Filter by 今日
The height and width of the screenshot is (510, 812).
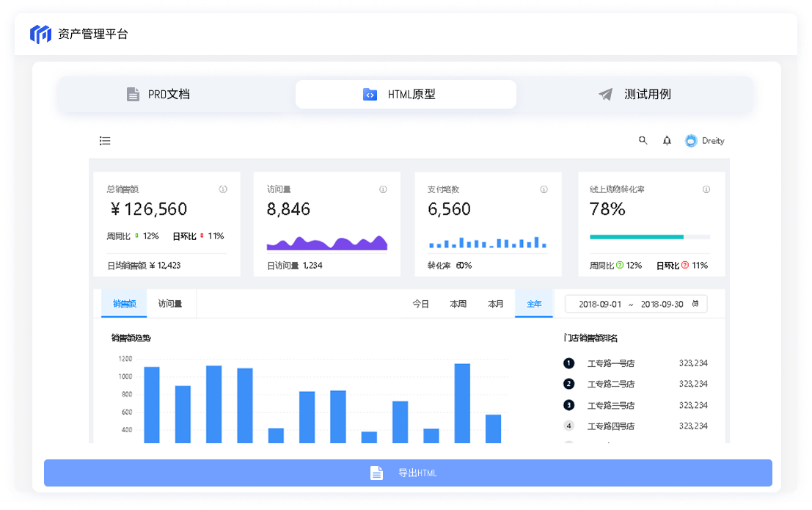pyautogui.click(x=420, y=305)
